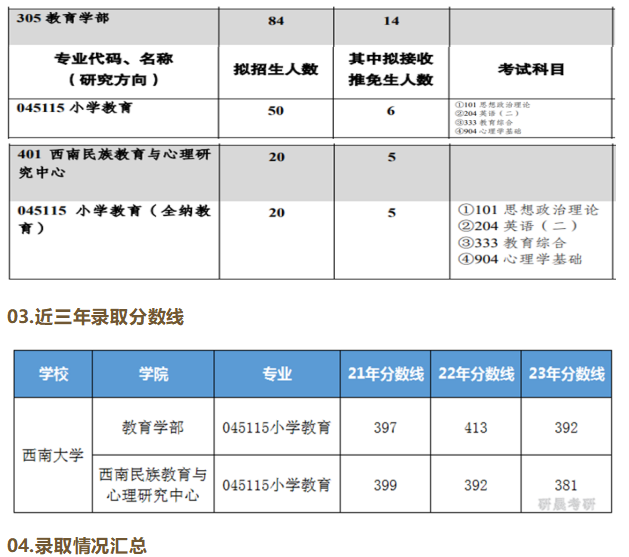Select the 84 planned enrollment value for 教育学部
The width and height of the screenshot is (629, 557).
pos(276,21)
